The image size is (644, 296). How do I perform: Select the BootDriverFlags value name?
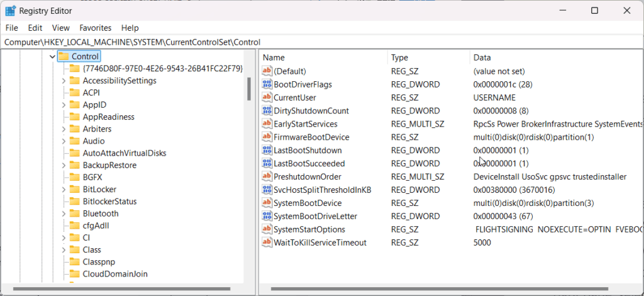tap(303, 84)
